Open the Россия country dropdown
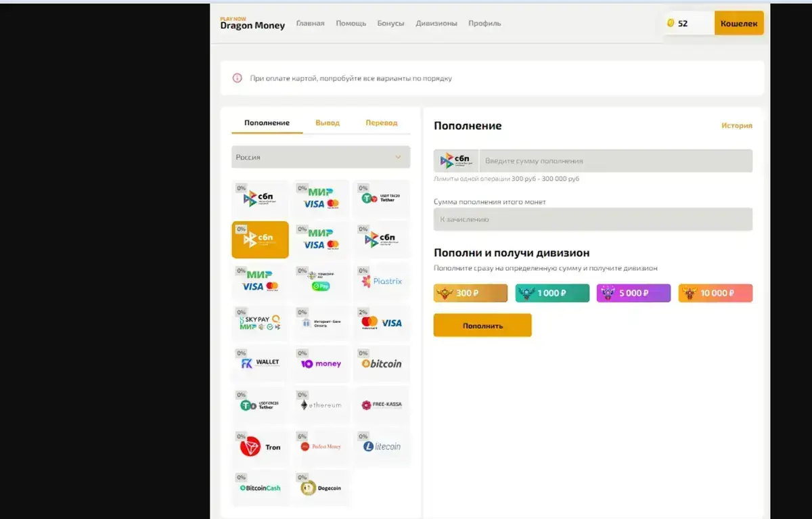Screen dimensions: 812x519 point(321,157)
